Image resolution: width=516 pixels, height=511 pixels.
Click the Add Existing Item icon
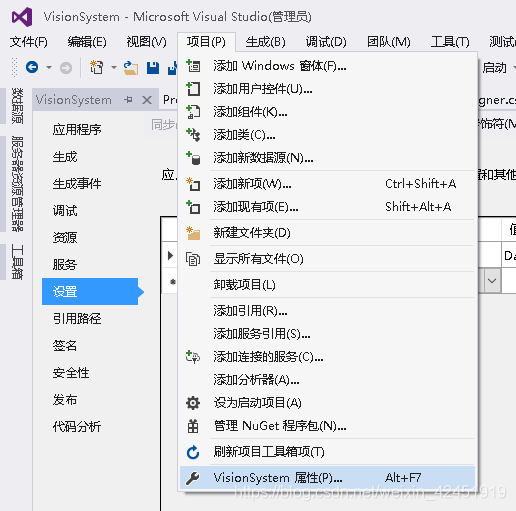pyautogui.click(x=193, y=207)
